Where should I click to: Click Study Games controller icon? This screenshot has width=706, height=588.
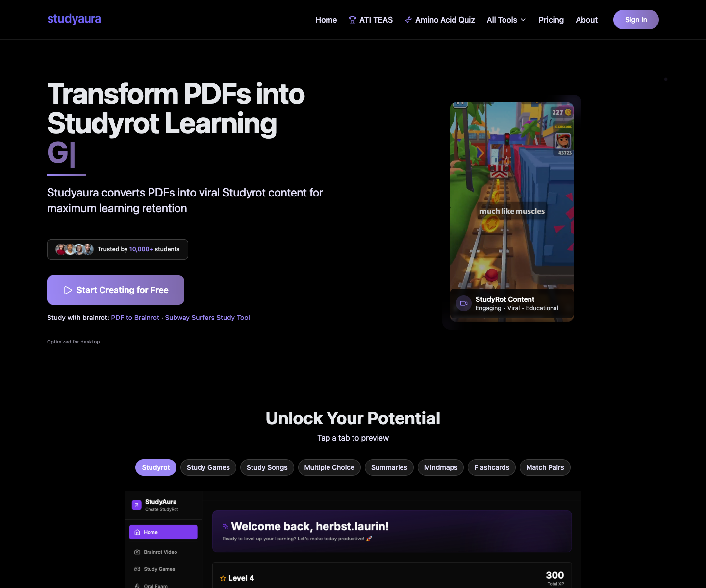(x=137, y=569)
